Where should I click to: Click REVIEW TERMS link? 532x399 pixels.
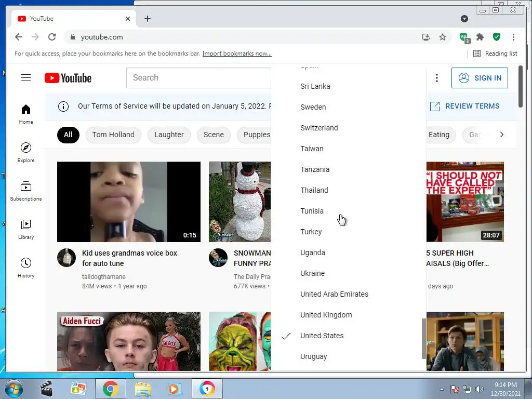pos(464,106)
